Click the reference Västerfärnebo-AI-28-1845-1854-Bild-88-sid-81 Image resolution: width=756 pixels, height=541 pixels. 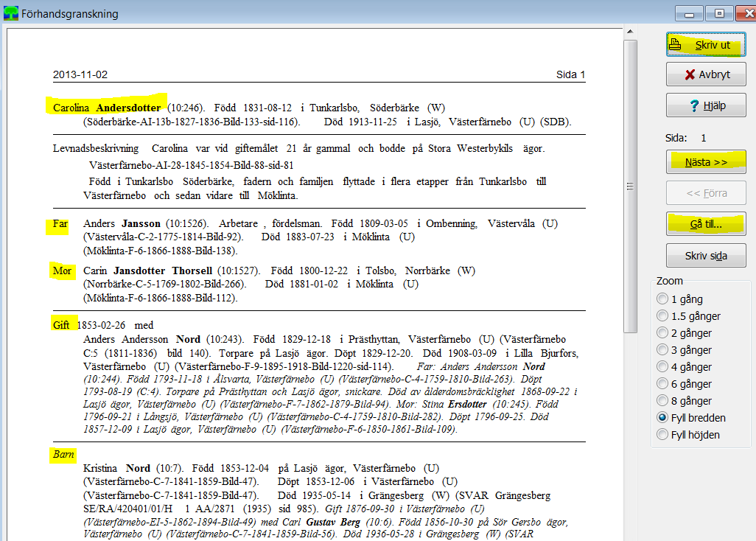click(x=192, y=165)
